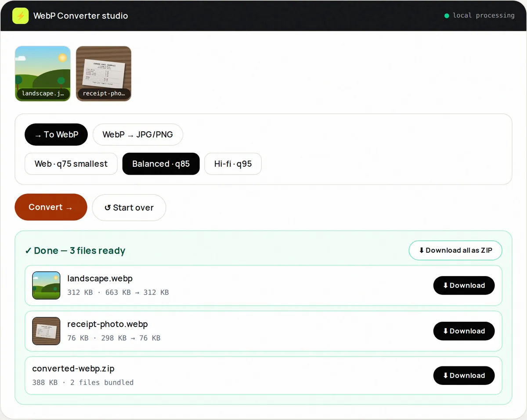Screen dimensions: 527x420
Task: Choose the Balanced q85 quality preset
Action: (x=161, y=164)
